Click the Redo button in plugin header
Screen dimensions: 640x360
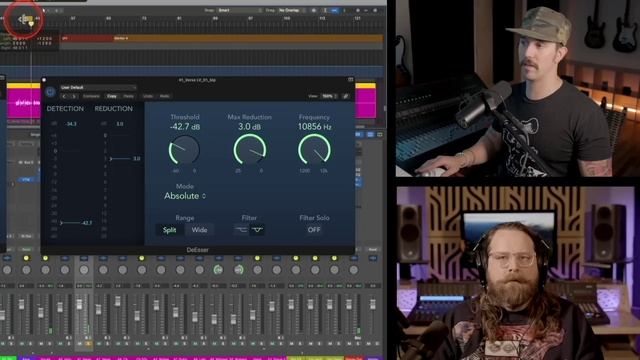(164, 96)
